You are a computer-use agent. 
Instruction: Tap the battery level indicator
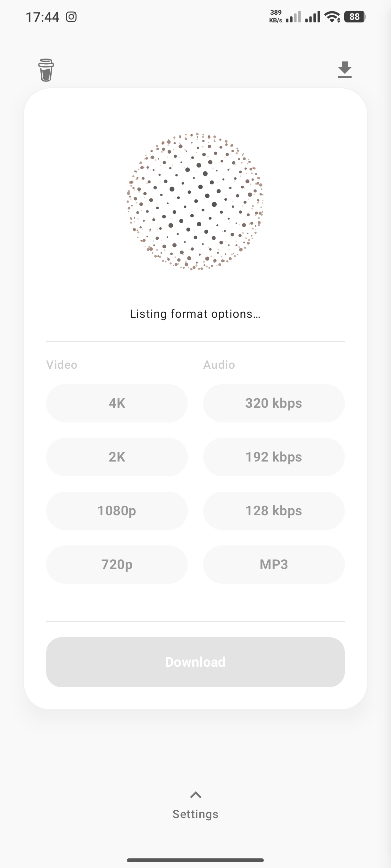coord(354,17)
